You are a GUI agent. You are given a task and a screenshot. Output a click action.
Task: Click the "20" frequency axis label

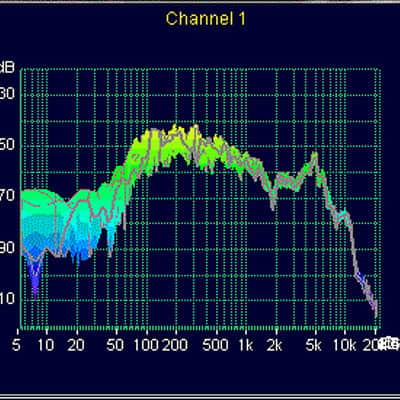coord(75,345)
